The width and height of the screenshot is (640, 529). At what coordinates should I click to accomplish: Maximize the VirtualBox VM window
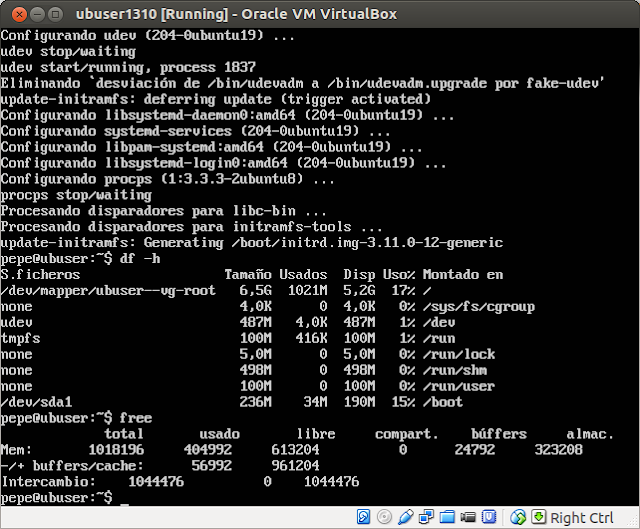pyautogui.click(x=55, y=15)
